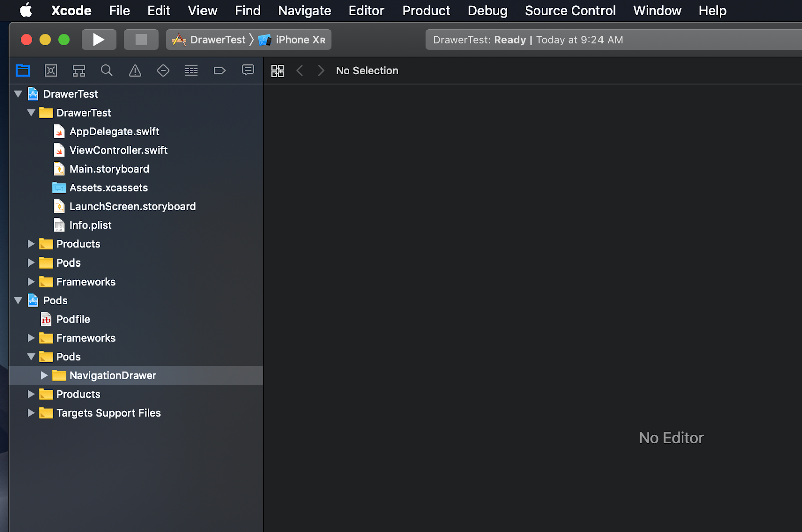802x532 pixels.
Task: Expand the Targets Support Files folder
Action: [x=31, y=413]
